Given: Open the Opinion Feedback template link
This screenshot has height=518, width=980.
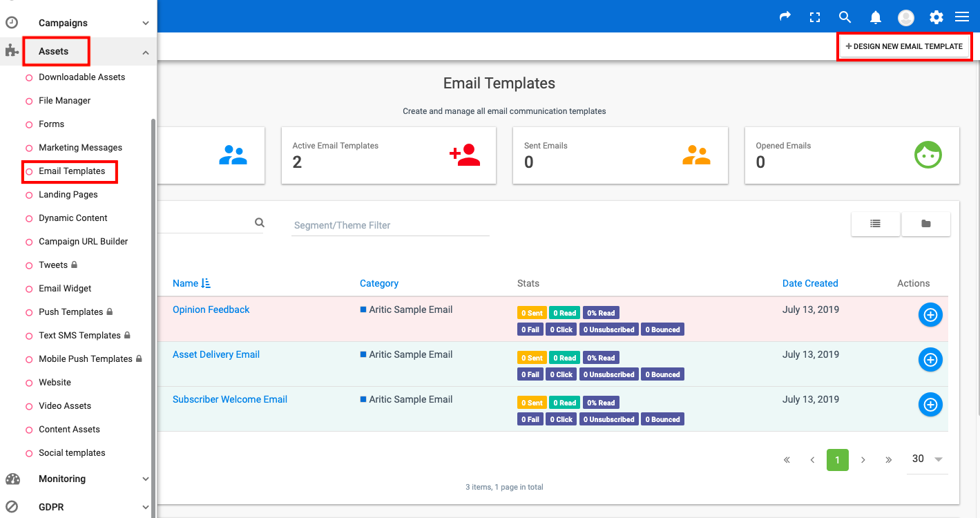Looking at the screenshot, I should (x=211, y=309).
